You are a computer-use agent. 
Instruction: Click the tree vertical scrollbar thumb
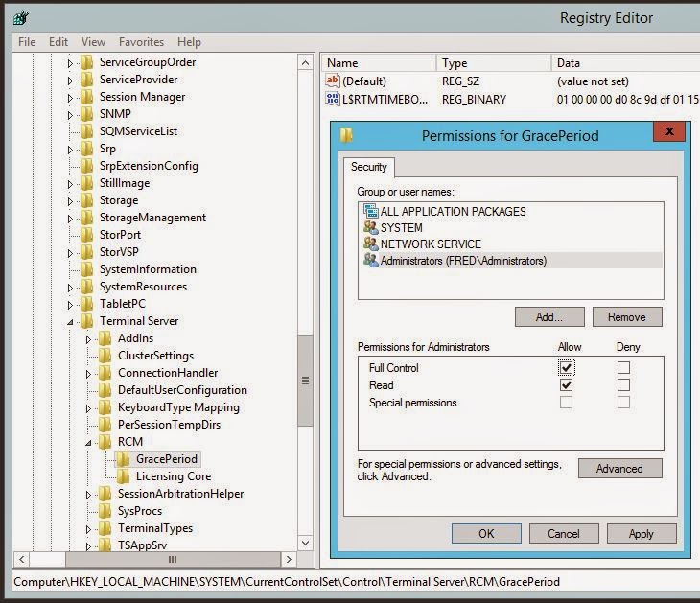pyautogui.click(x=305, y=381)
